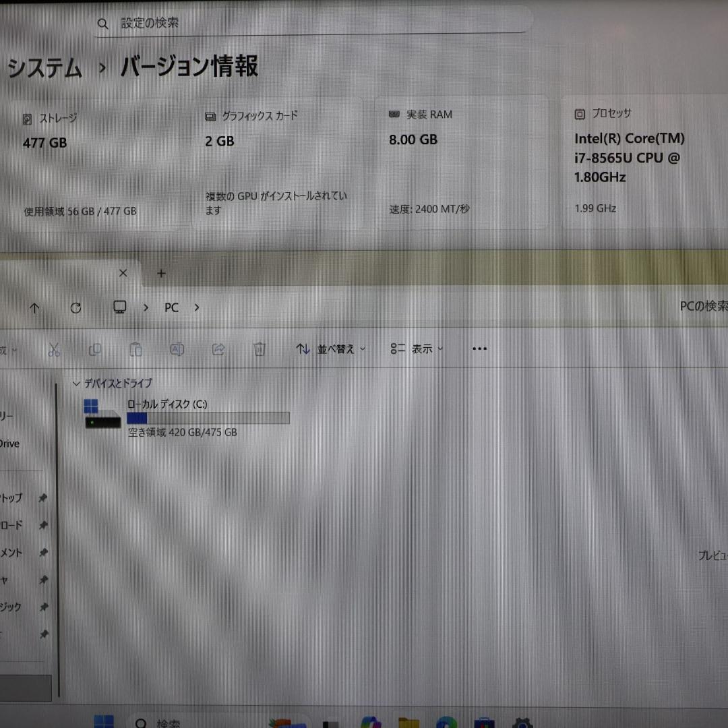Unpin the デスクトップ item using its pin icon
The image size is (728, 728).
coord(43,498)
